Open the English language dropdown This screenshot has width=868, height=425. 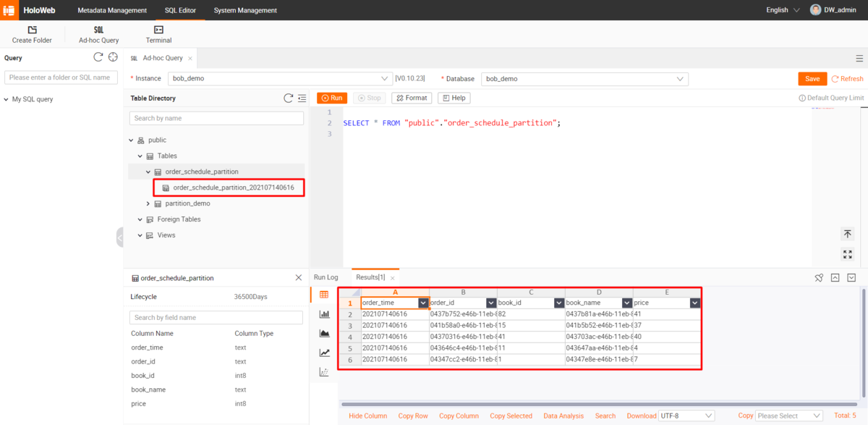[783, 10]
